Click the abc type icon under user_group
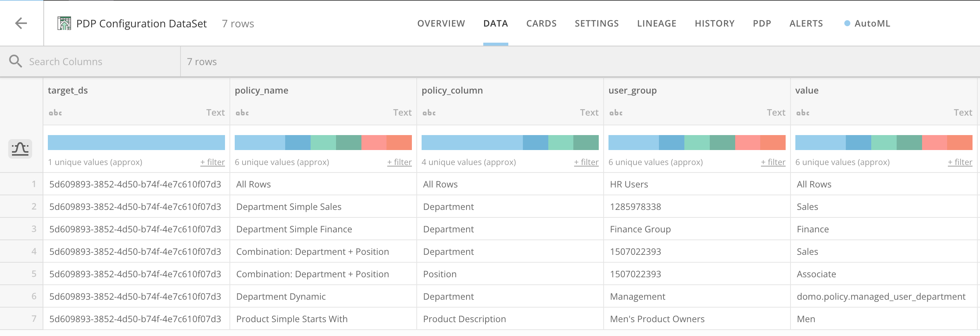The width and height of the screenshot is (980, 336). coord(616,113)
